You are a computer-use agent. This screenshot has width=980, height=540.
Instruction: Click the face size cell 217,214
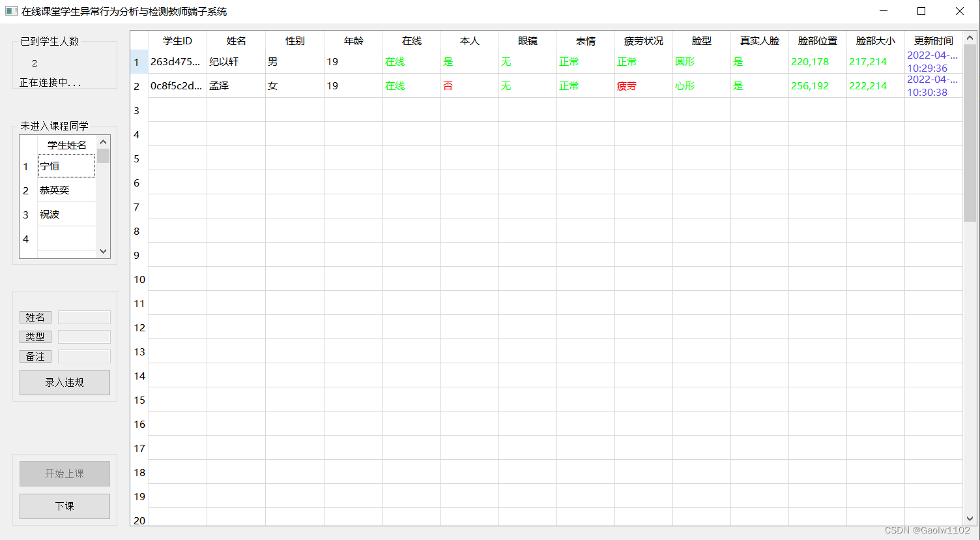click(876, 62)
